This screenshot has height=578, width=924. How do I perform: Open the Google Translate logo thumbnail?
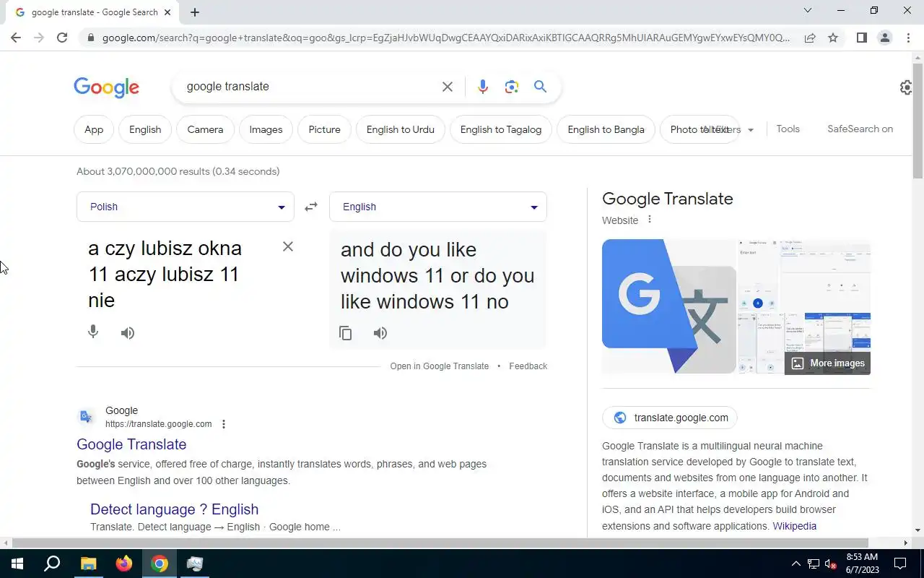[669, 306]
